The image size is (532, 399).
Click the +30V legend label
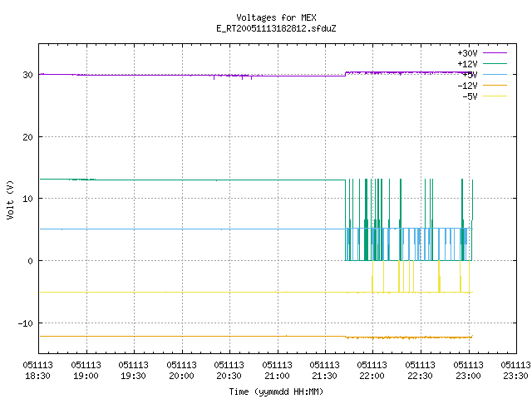tap(467, 53)
